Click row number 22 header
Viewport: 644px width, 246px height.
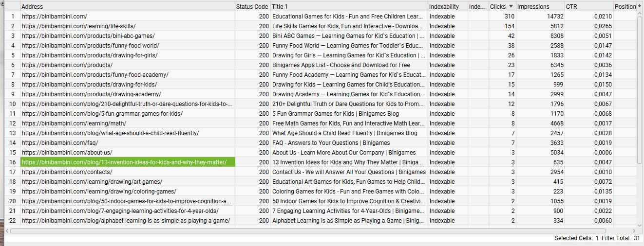pyautogui.click(x=13, y=221)
